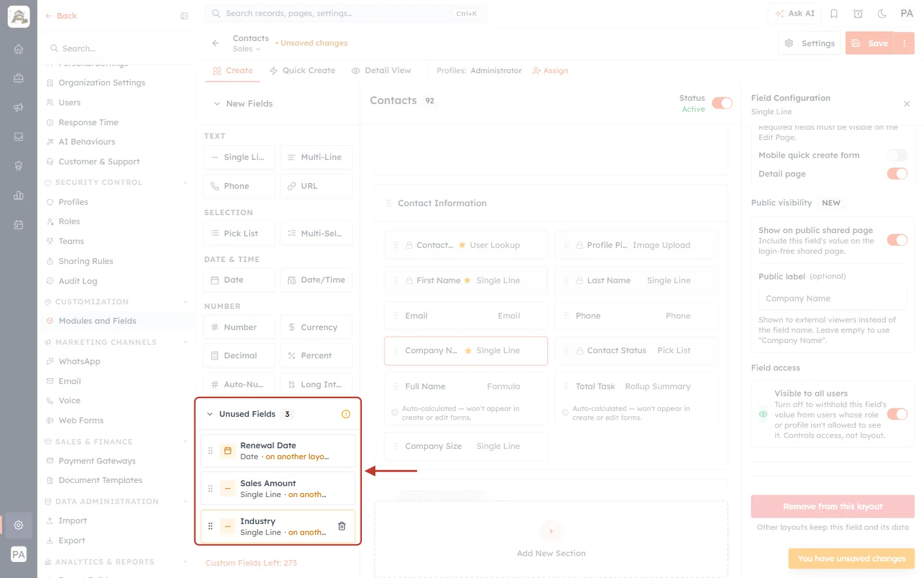Open the inbox icon in left rail
This screenshot has width=924, height=578.
(x=19, y=137)
